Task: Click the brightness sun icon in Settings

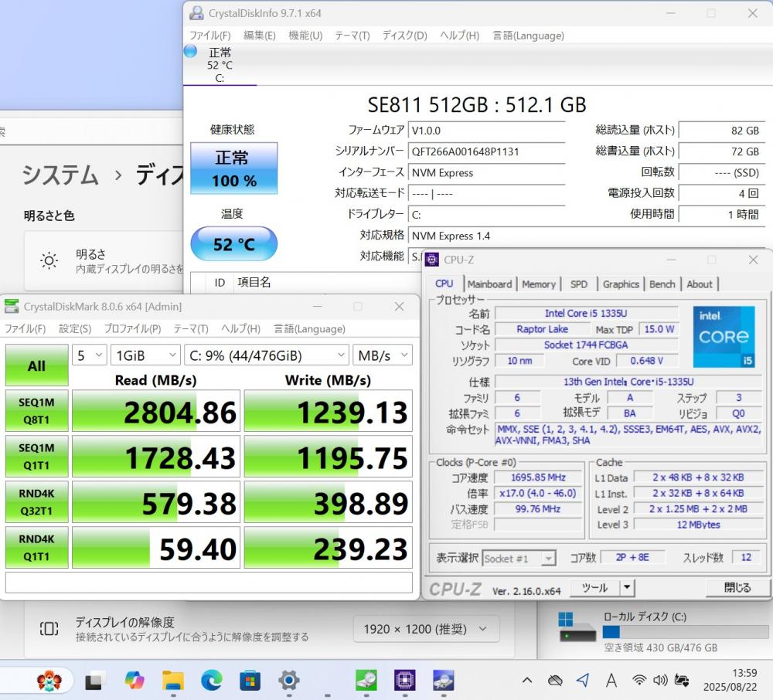Action: point(49,260)
